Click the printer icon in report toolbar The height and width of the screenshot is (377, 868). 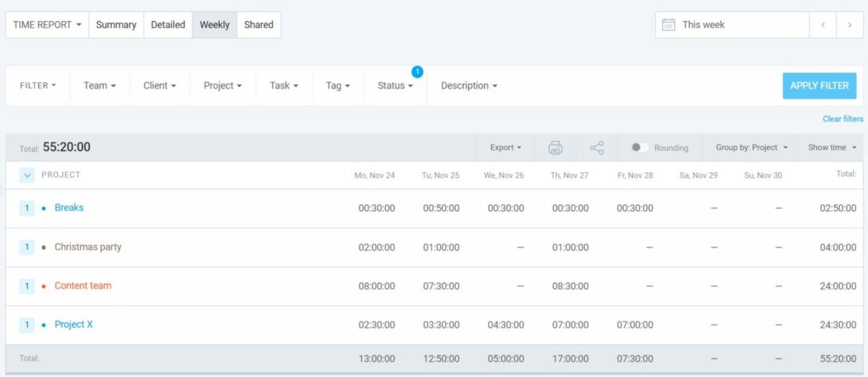click(x=555, y=148)
